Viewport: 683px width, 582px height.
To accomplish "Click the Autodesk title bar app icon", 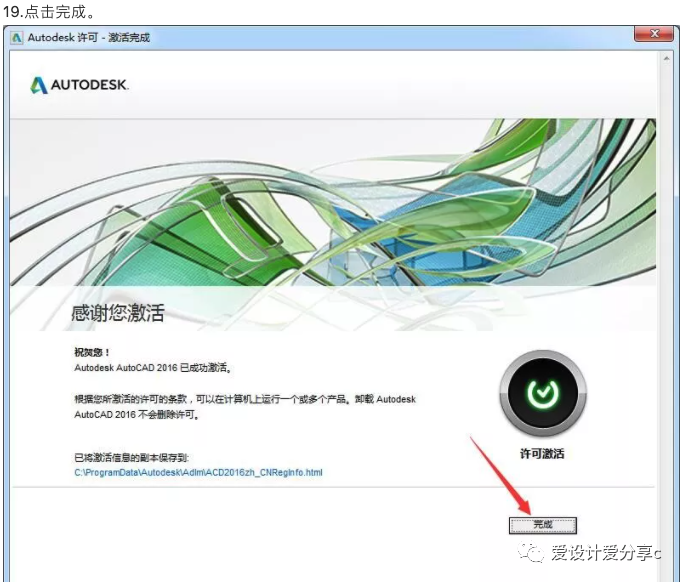I will (x=17, y=38).
